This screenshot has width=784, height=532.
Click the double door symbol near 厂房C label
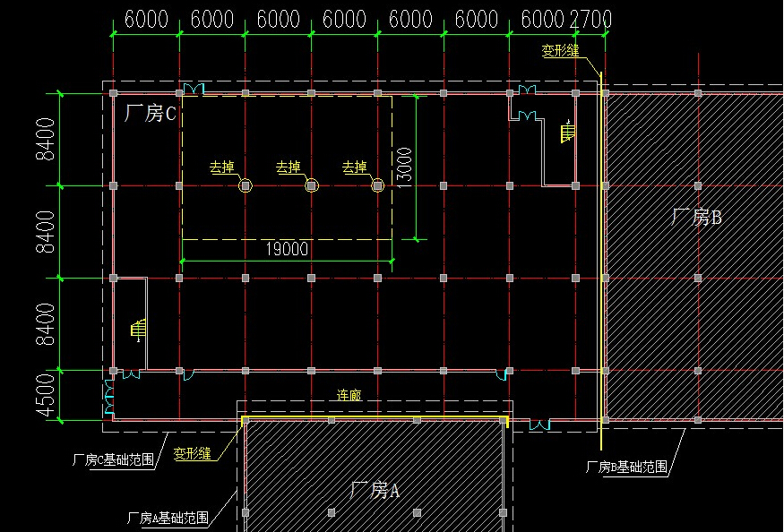(x=193, y=89)
